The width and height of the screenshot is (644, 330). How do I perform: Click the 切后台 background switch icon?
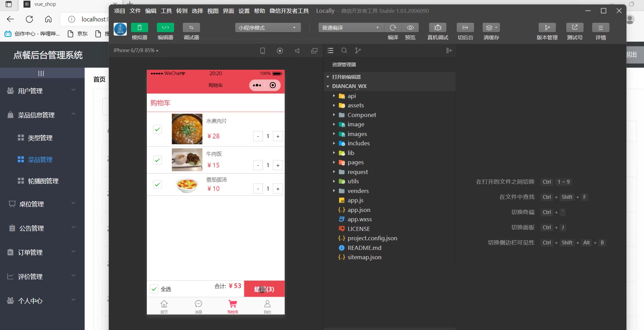[465, 28]
